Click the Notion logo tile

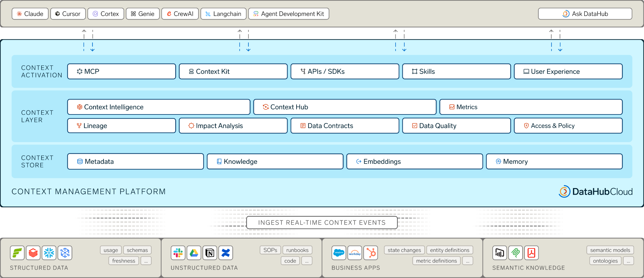pos(210,253)
